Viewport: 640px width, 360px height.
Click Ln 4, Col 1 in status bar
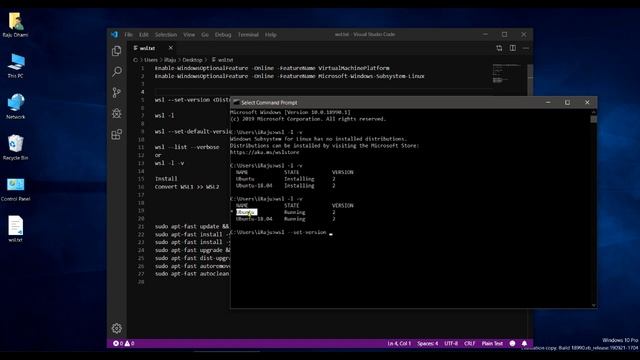399,343
